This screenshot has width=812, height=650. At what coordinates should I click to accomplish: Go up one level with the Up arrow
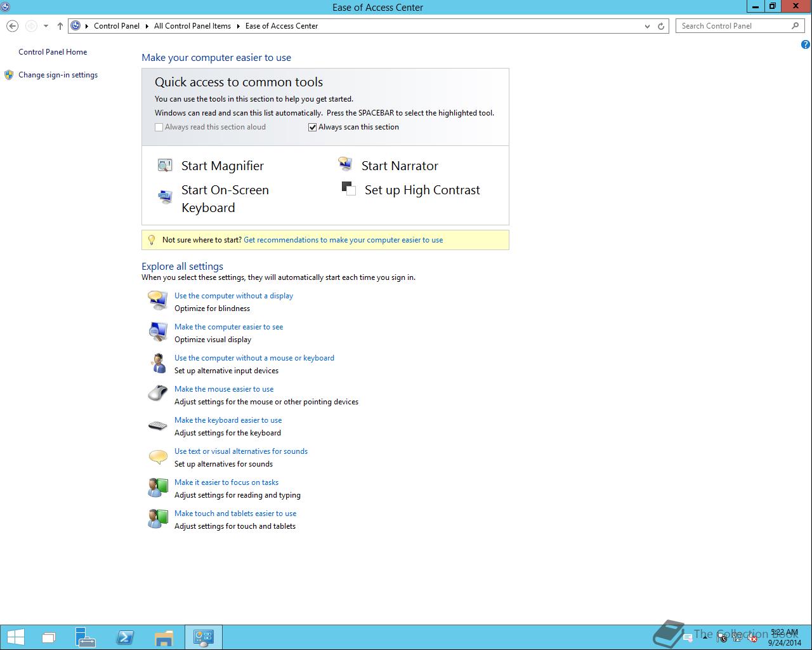(60, 26)
